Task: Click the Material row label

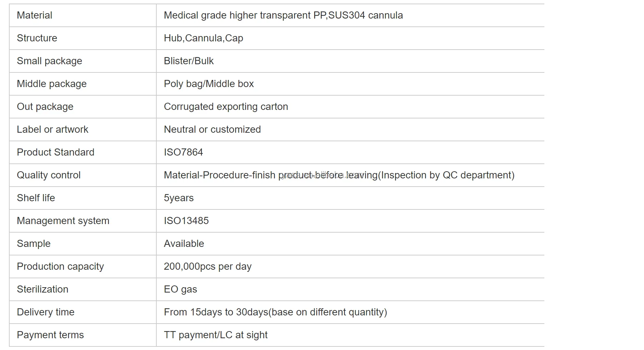Action: tap(35, 15)
